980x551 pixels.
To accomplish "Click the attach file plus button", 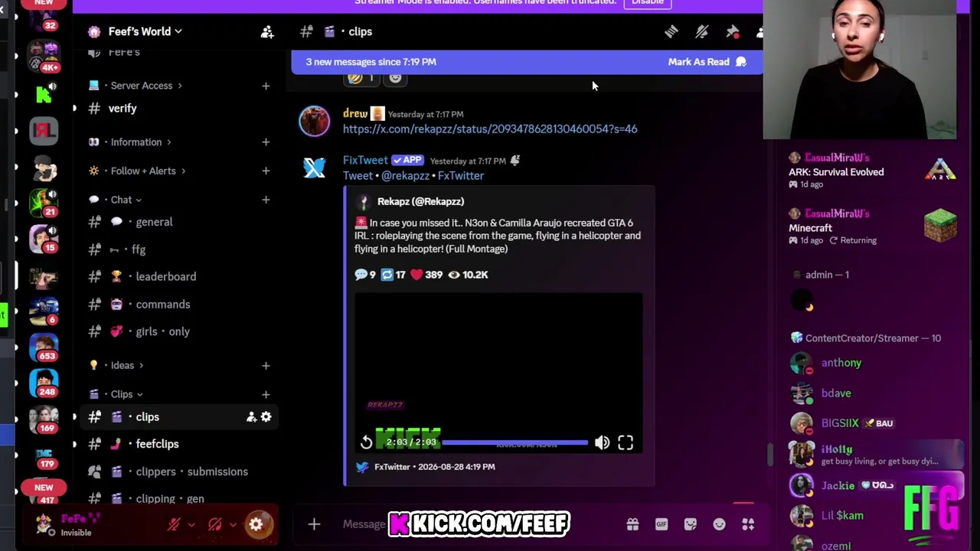I will [314, 524].
